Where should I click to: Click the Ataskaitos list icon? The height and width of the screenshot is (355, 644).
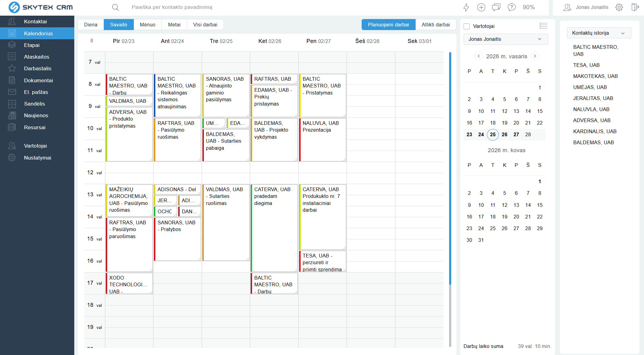12,57
